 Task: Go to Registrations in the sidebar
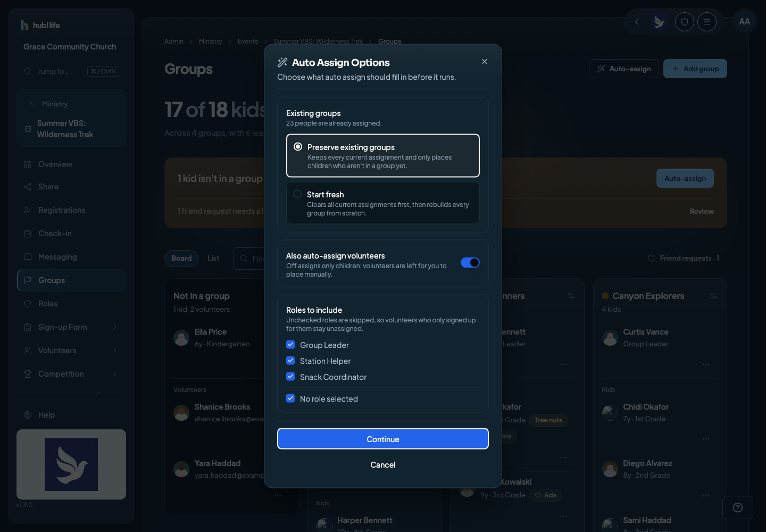click(71, 210)
